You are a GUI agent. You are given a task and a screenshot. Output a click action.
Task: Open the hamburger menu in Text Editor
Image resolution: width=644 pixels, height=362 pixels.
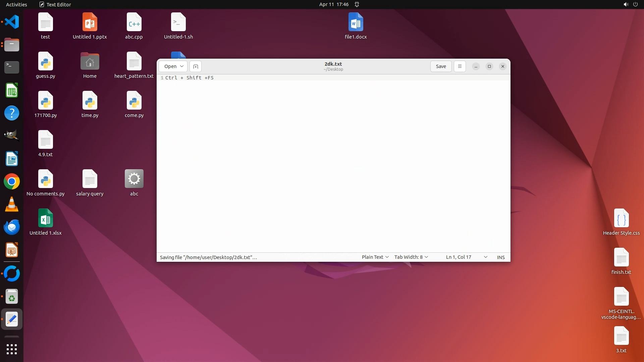[460, 66]
